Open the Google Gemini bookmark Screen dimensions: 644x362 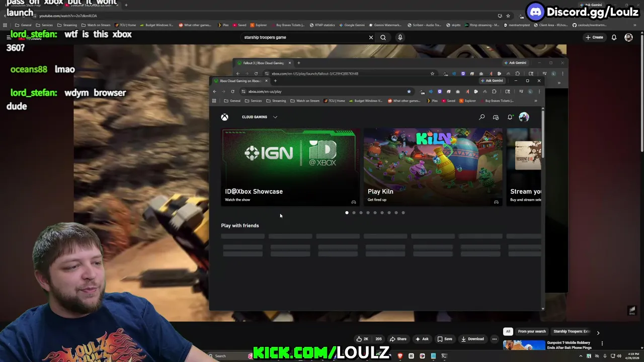point(352,25)
